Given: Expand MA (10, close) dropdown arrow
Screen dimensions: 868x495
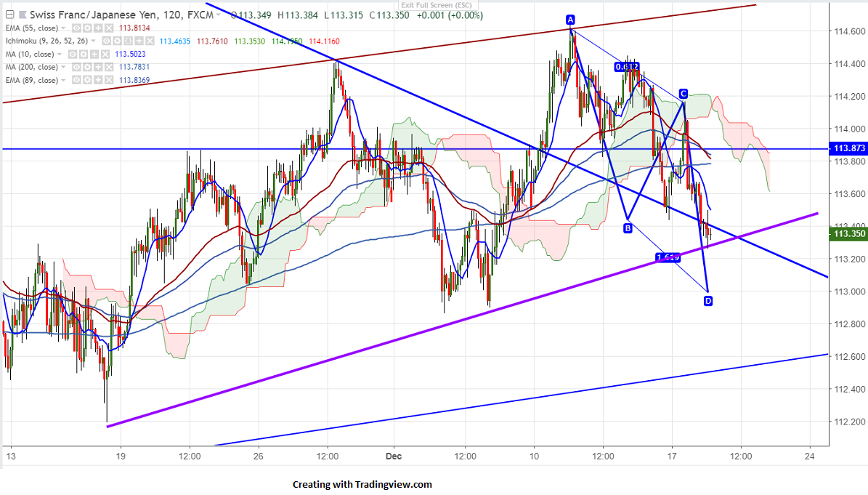Looking at the screenshot, I should pos(60,55).
